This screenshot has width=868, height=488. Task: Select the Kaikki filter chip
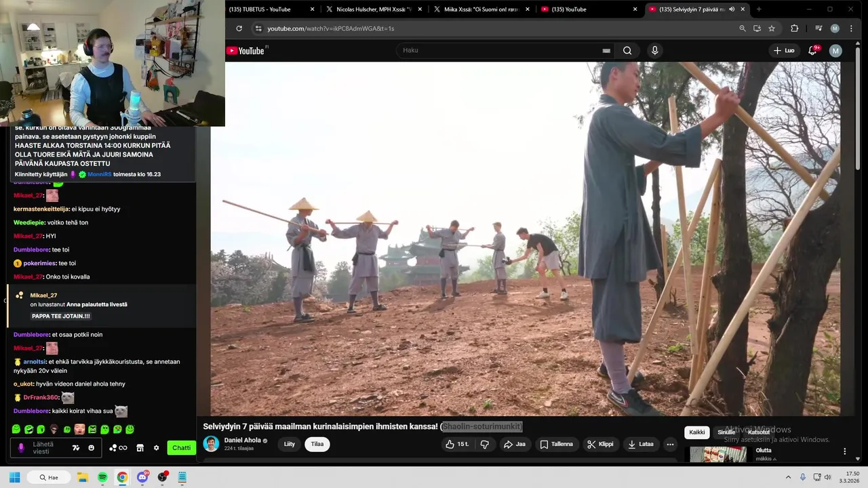point(697,432)
